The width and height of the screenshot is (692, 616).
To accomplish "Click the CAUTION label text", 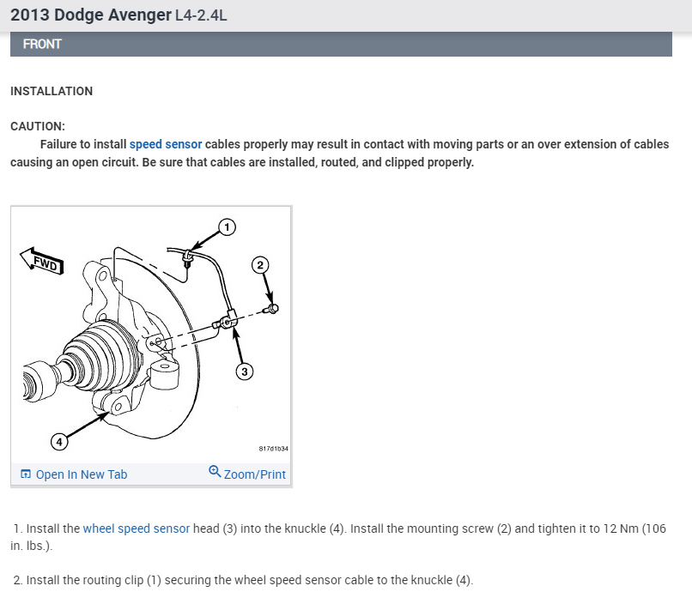I will click(x=38, y=126).
